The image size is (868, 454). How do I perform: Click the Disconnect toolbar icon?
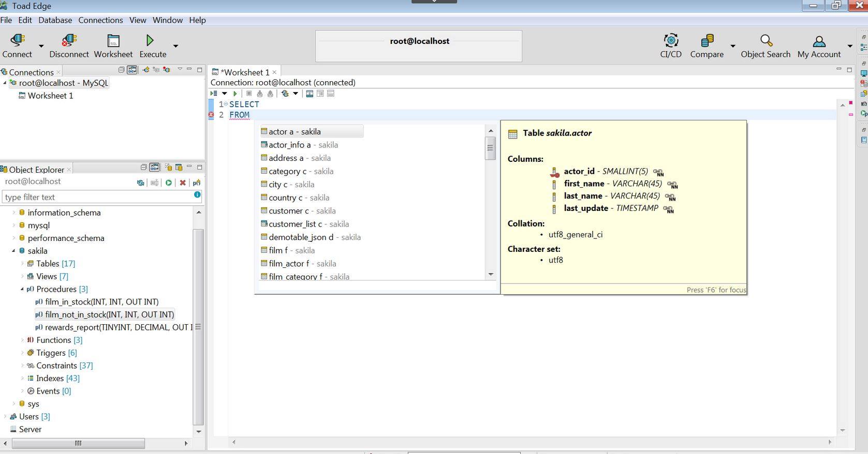coord(69,41)
